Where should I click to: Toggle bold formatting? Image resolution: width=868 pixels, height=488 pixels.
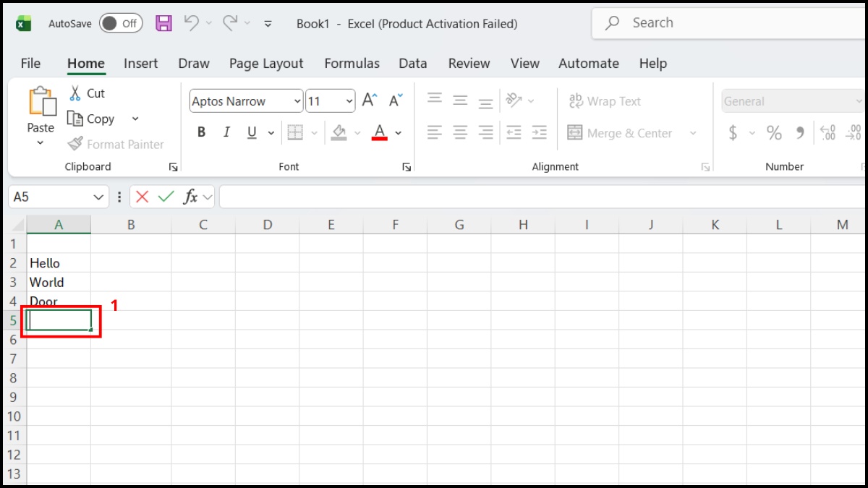tap(200, 132)
